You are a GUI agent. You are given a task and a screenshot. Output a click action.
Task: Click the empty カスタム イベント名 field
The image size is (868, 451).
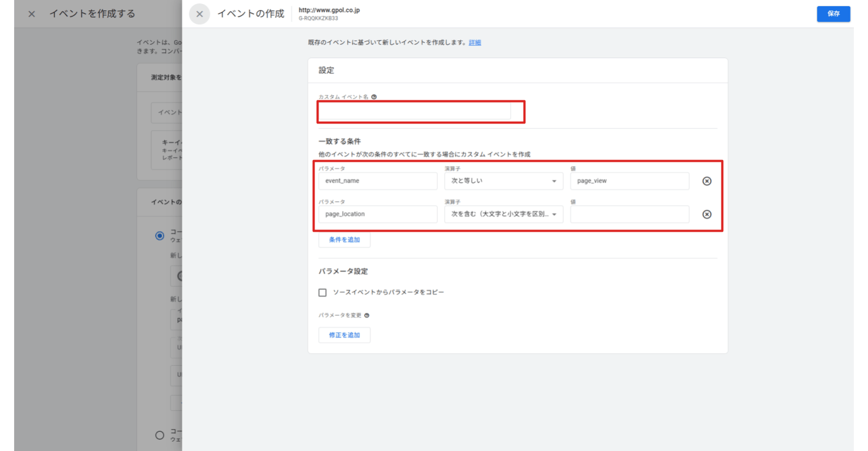click(420, 112)
